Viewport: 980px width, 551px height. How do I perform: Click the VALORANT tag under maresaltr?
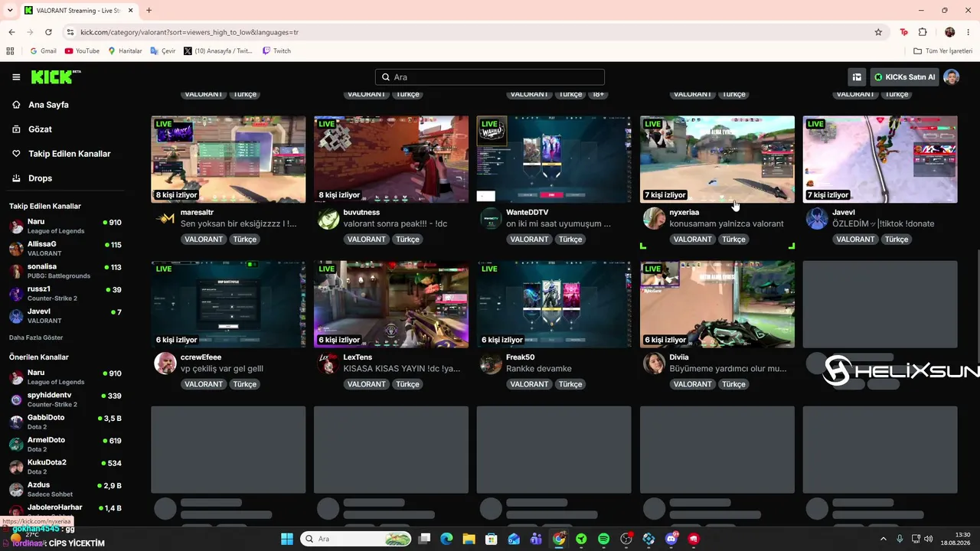tap(204, 240)
